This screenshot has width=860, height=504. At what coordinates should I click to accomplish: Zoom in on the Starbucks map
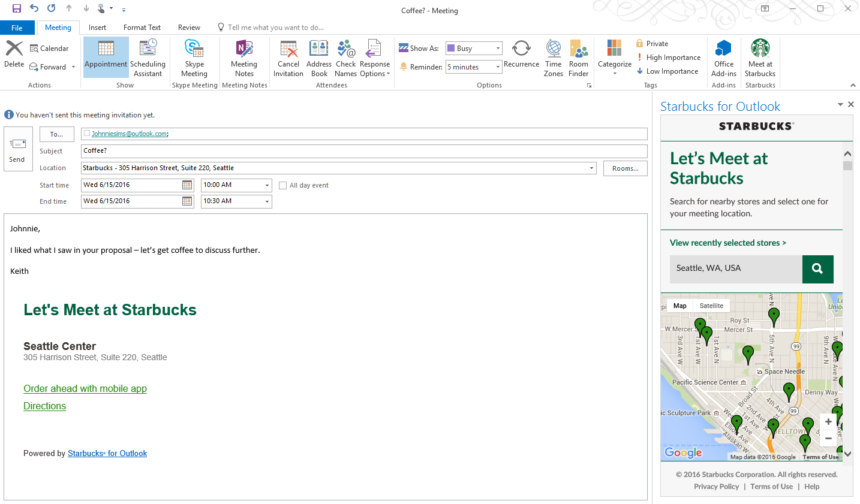pos(828,422)
